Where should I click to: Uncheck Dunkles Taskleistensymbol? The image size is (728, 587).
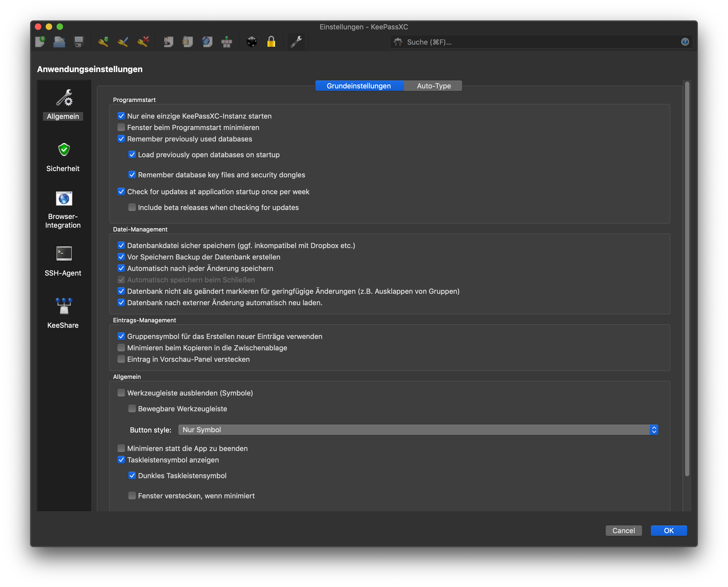coord(132,475)
